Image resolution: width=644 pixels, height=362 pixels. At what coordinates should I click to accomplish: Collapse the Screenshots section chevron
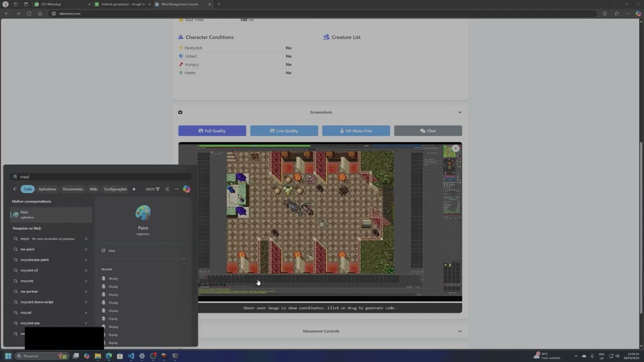point(459,112)
